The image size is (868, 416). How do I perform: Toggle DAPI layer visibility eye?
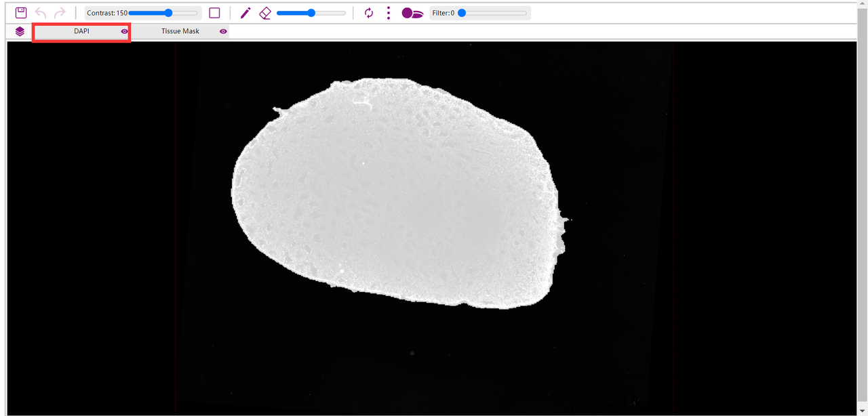[x=124, y=31]
